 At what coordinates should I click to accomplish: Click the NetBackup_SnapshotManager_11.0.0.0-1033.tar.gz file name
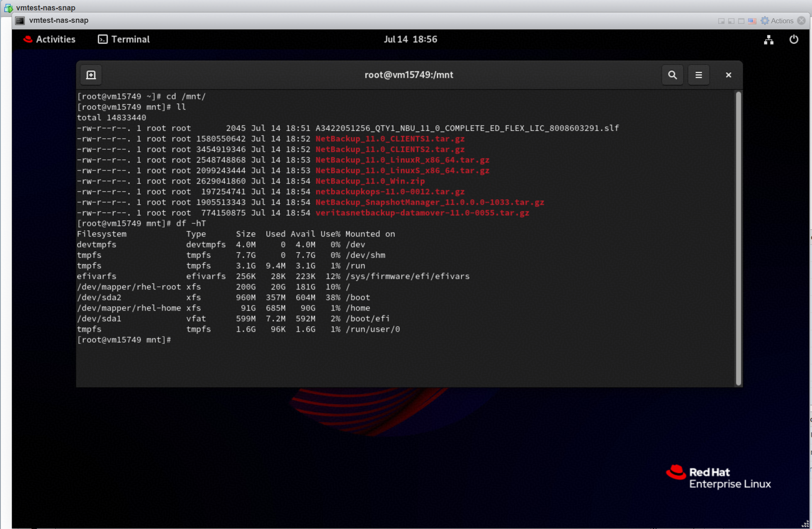pyautogui.click(x=430, y=202)
